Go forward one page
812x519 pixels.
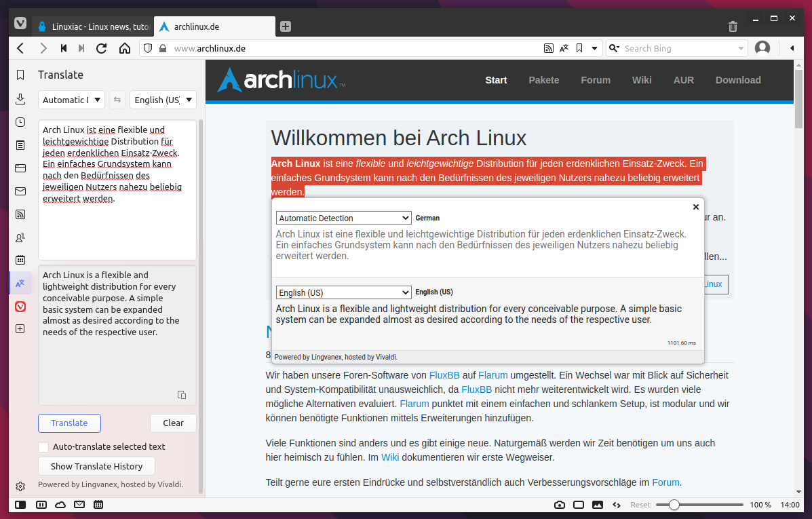click(43, 48)
